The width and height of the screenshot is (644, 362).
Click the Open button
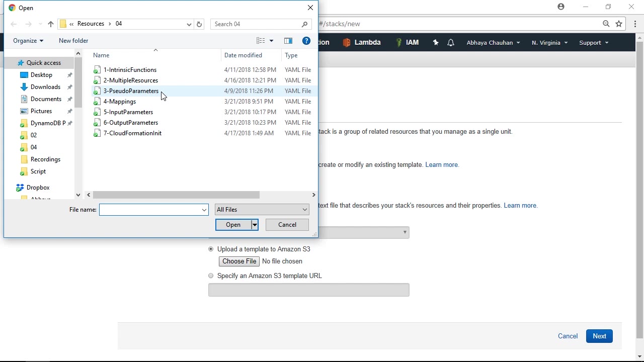tap(233, 225)
